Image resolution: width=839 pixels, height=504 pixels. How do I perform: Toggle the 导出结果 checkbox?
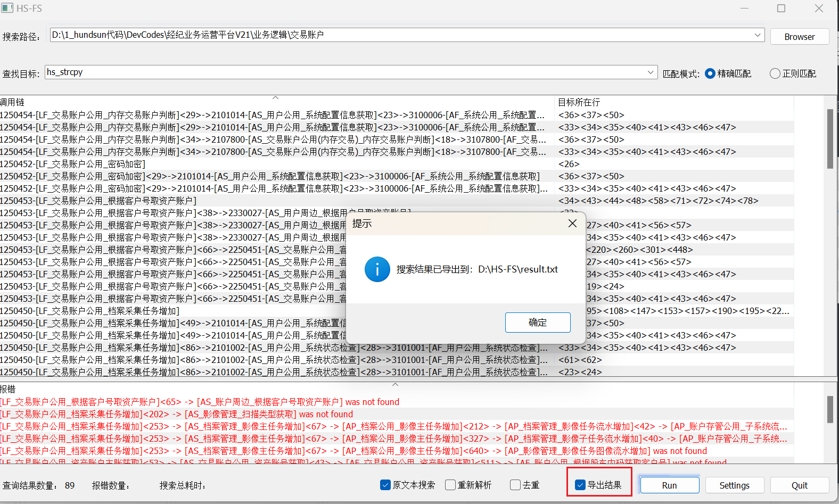(x=581, y=485)
